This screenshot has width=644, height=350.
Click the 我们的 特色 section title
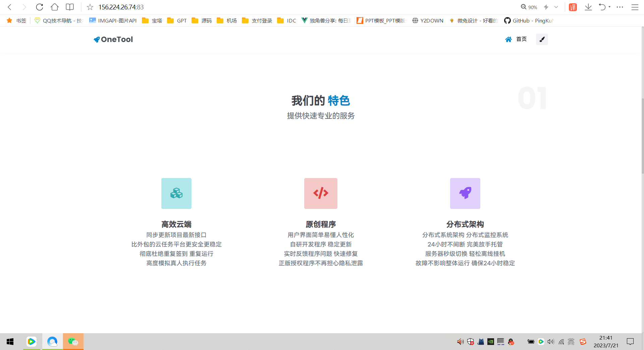click(321, 100)
